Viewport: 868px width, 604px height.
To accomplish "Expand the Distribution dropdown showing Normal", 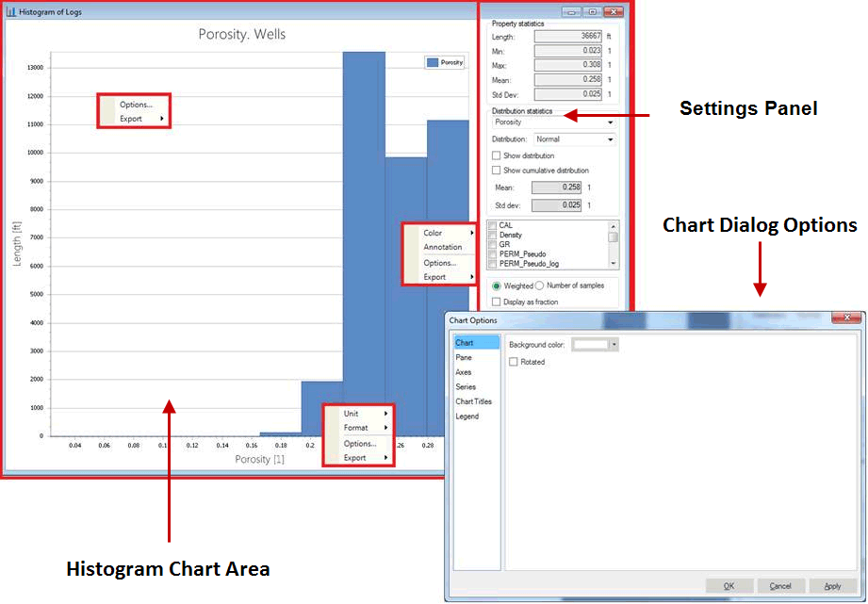I will (x=610, y=139).
